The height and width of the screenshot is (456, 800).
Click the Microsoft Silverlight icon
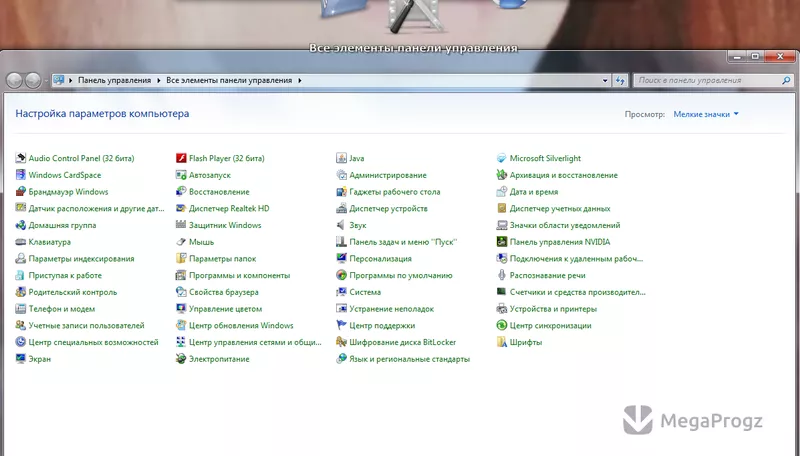tap(502, 158)
